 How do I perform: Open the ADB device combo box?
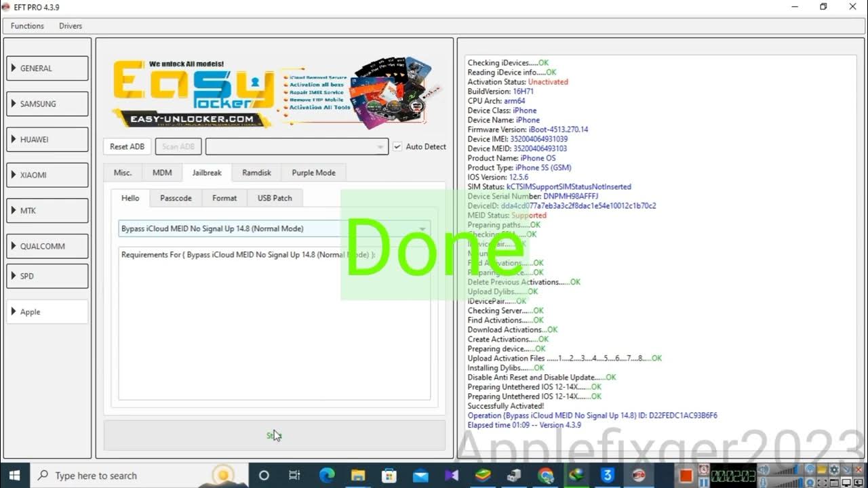pyautogui.click(x=297, y=146)
